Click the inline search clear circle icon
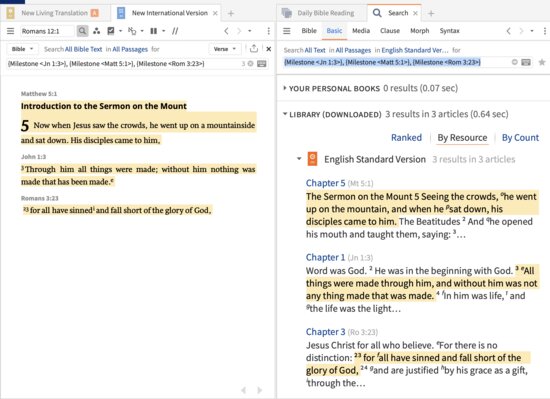This screenshot has height=399, width=550. (250, 64)
